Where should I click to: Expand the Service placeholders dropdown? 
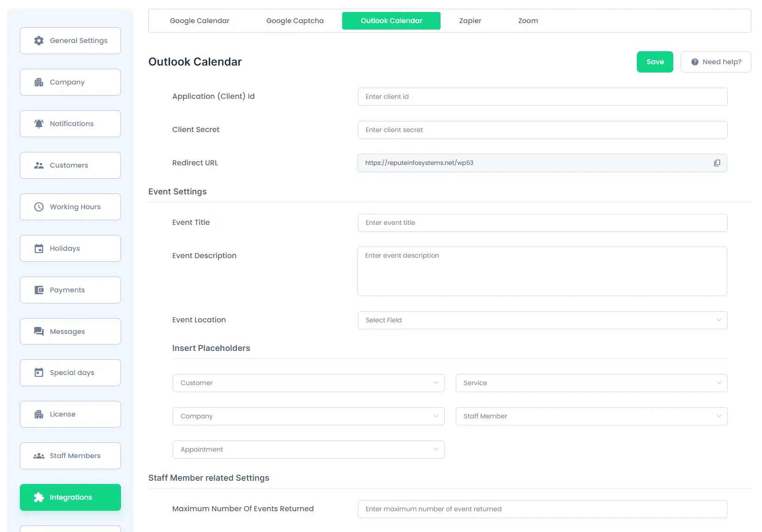pos(592,383)
